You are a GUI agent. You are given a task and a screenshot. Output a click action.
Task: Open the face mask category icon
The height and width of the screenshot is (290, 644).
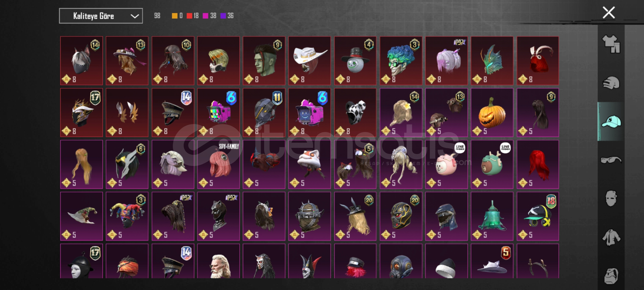click(x=611, y=199)
